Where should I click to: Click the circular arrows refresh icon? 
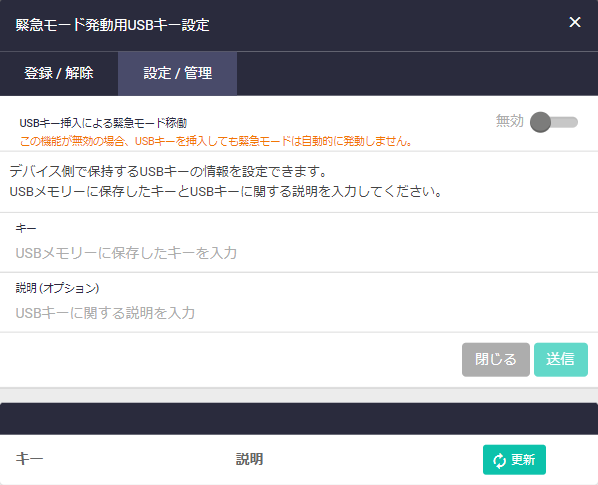[499, 460]
